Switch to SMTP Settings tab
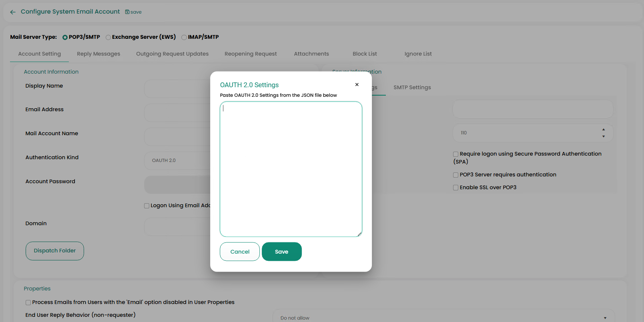Image resolution: width=644 pixels, height=322 pixels. coord(412,88)
